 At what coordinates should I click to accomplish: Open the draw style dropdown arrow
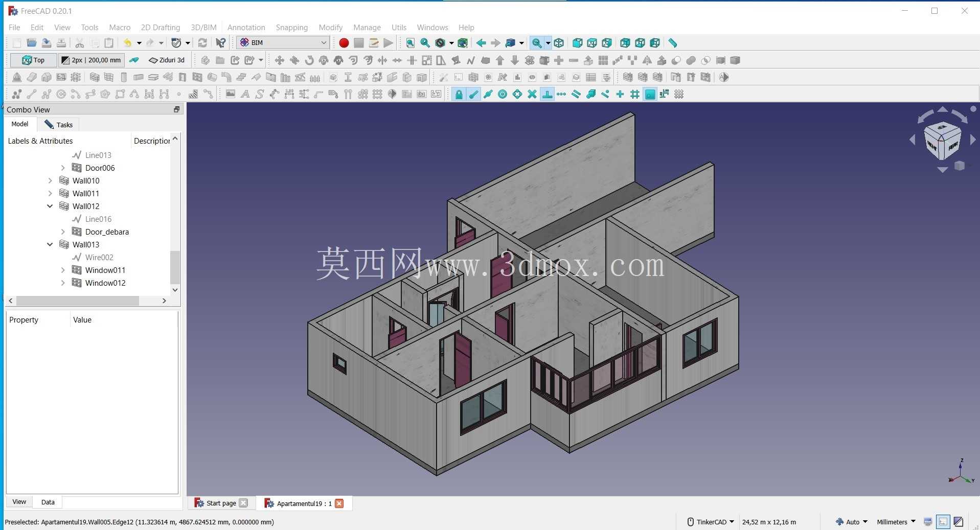click(x=451, y=43)
